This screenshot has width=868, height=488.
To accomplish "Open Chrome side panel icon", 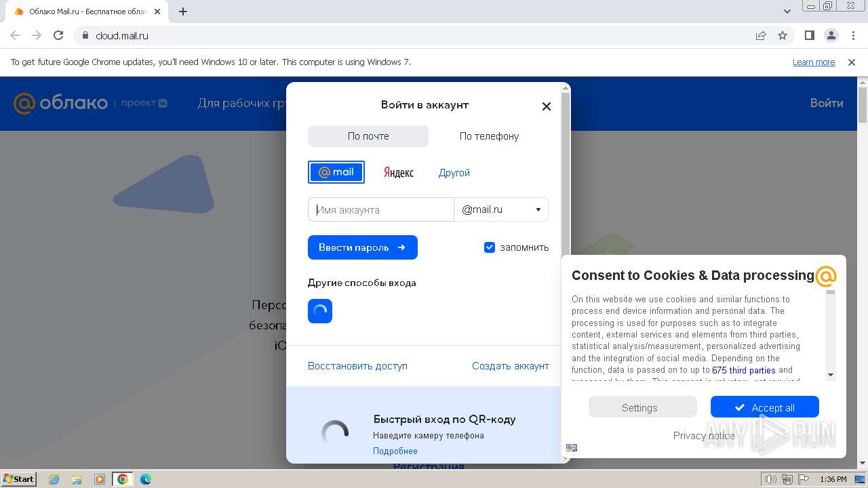I will coord(809,35).
